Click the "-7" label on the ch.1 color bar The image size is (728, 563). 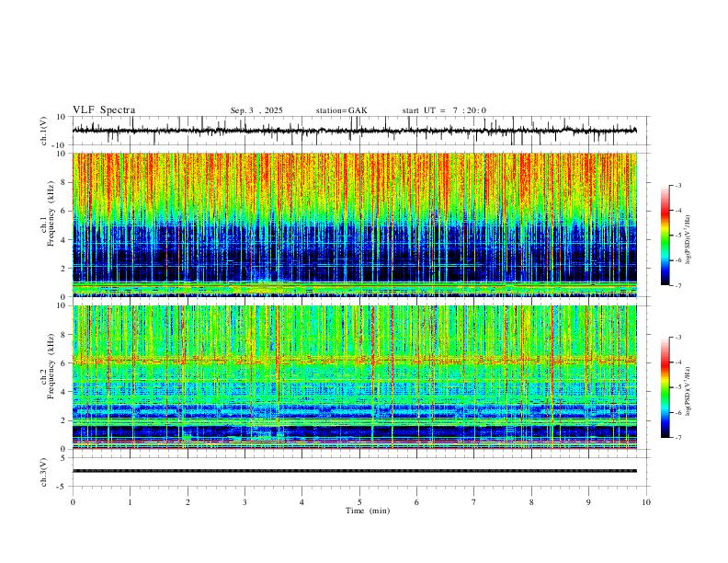[678, 286]
